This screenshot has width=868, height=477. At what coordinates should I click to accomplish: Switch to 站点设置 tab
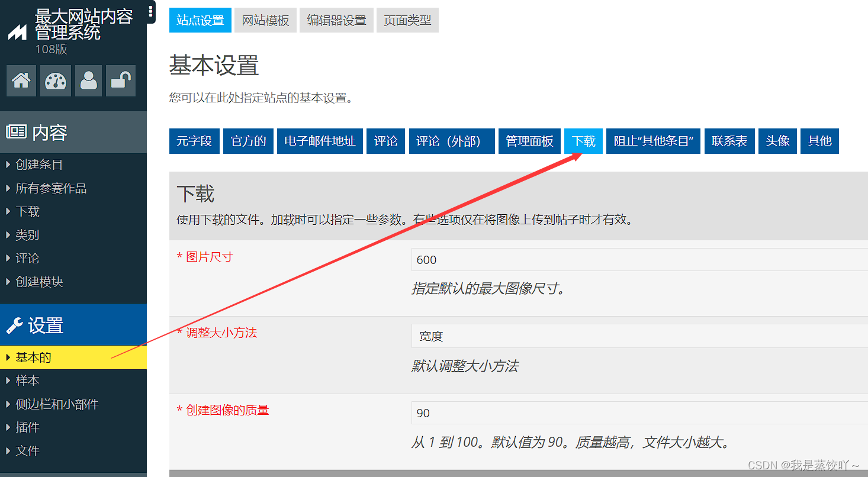point(200,20)
